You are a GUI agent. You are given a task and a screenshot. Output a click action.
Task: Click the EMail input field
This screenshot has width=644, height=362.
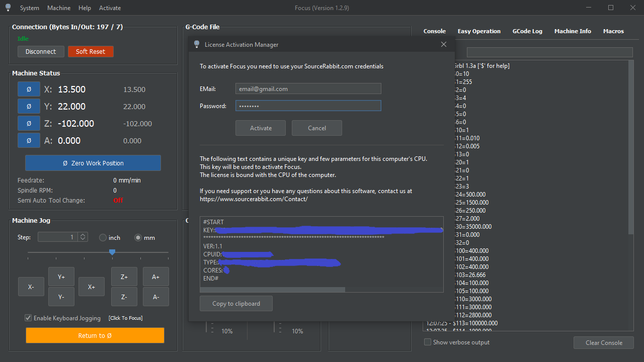[308, 89]
